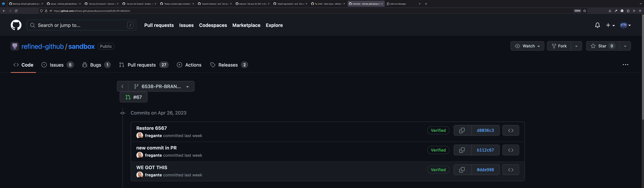The image size is (644, 188).
Task: Expand the Star options dropdown arrow
Action: coord(625,46)
